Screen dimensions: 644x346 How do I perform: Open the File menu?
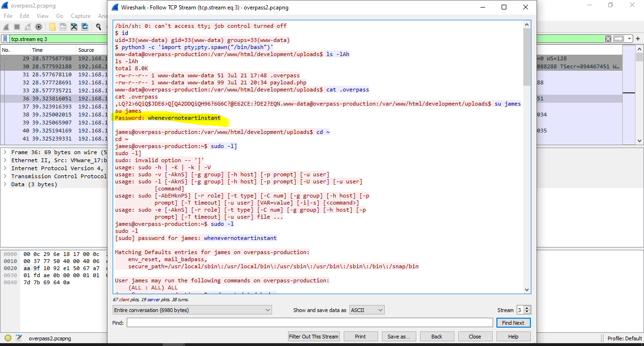click(8, 16)
